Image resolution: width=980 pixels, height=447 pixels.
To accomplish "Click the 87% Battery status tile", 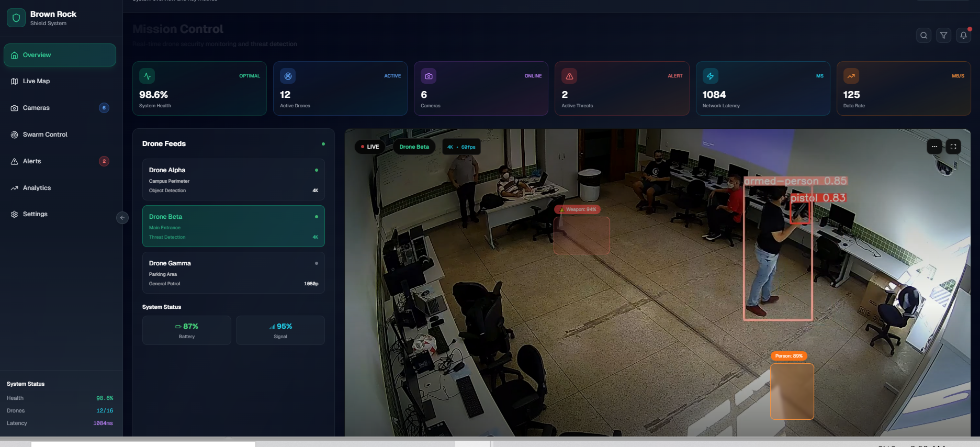I will tap(187, 330).
